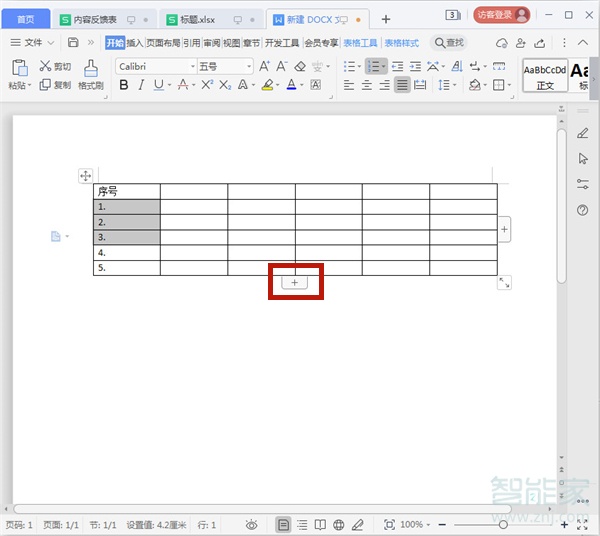Collapse the ribbon with the up chevron
This screenshot has width=600, height=536.
(582, 42)
